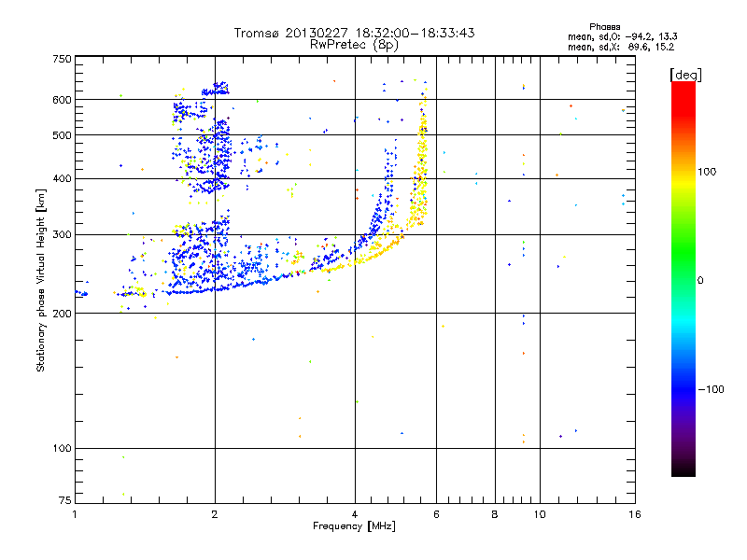The height and width of the screenshot is (560, 747).
Task: Click the y-axis tick label '600'
Action: (62, 100)
